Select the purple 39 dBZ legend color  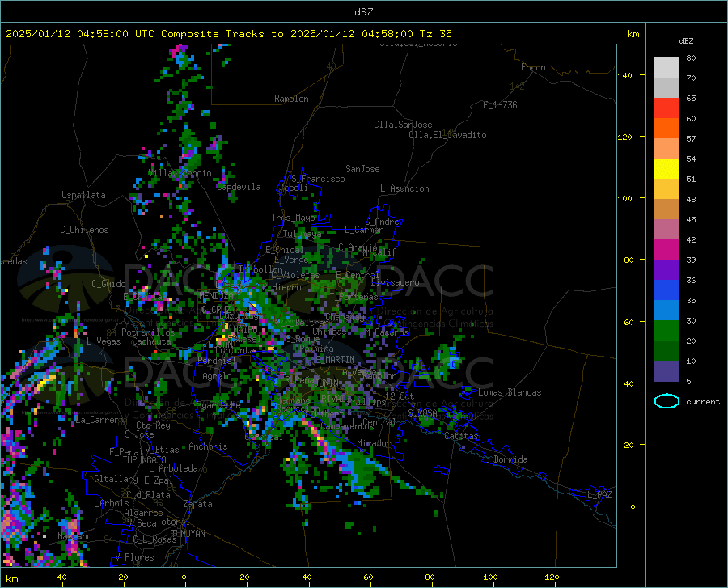[x=667, y=270]
